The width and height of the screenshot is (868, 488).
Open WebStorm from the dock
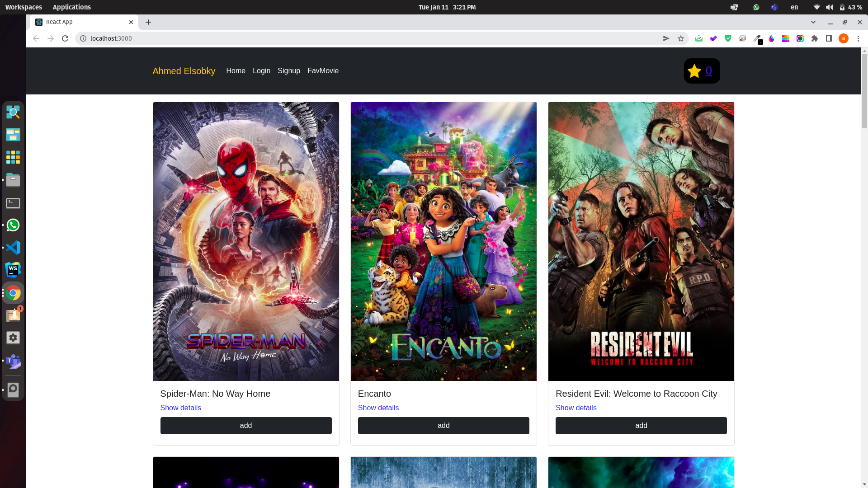(x=13, y=270)
